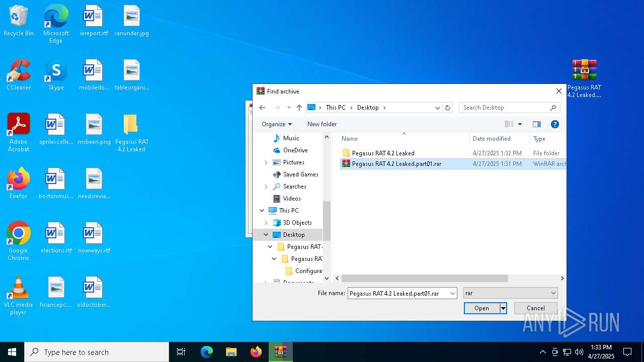Select Music in navigation pane
The height and width of the screenshot is (362, 644).
pyautogui.click(x=291, y=138)
